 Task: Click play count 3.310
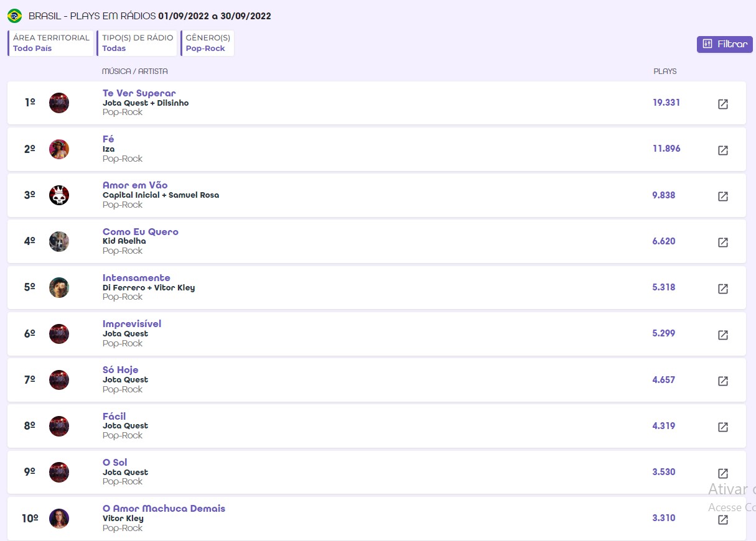(x=664, y=518)
